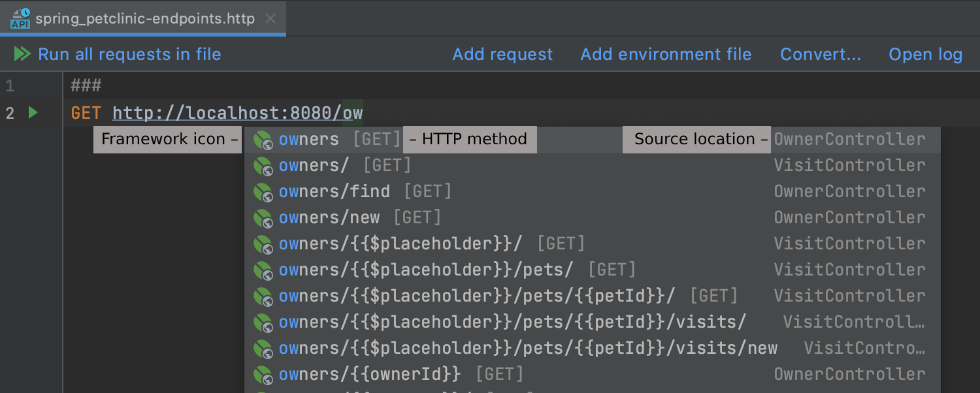This screenshot has height=393, width=980.
Task: Run all requests in file
Action: (118, 54)
